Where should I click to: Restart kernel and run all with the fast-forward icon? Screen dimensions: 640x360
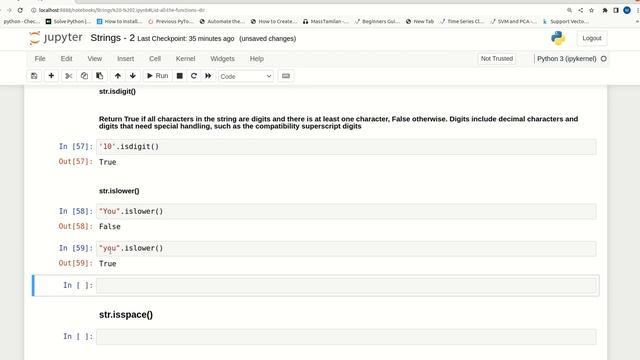pyautogui.click(x=208, y=76)
